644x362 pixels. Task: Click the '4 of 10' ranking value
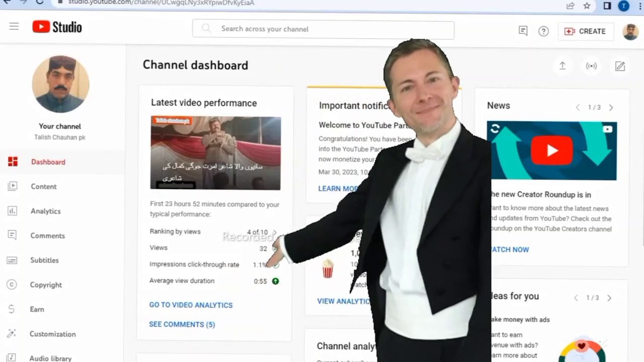pyautogui.click(x=257, y=232)
